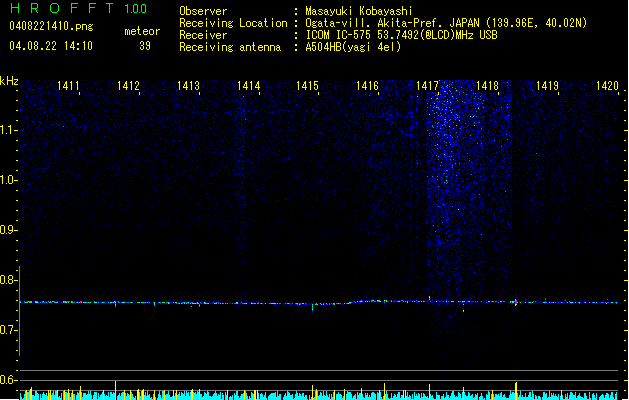Image resolution: width=629 pixels, height=400 pixels.
Task: Click time axis marker 1412
Action: coord(128,86)
